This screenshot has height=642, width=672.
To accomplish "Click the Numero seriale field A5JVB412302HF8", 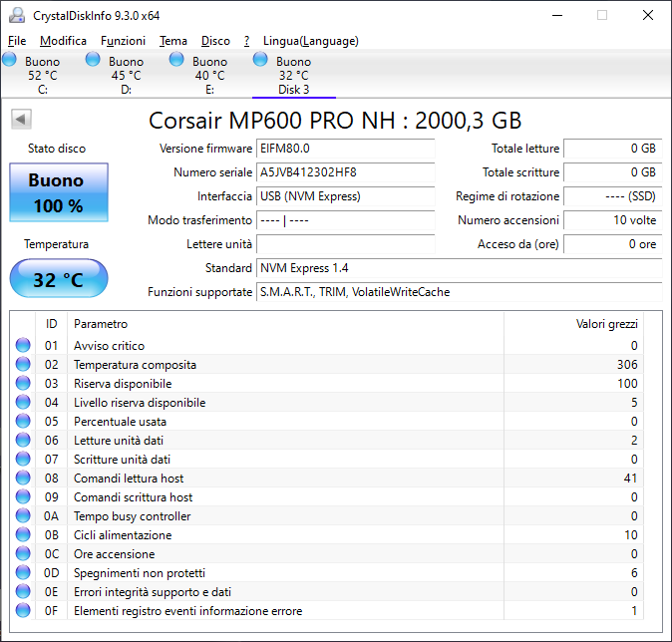I will (x=345, y=172).
